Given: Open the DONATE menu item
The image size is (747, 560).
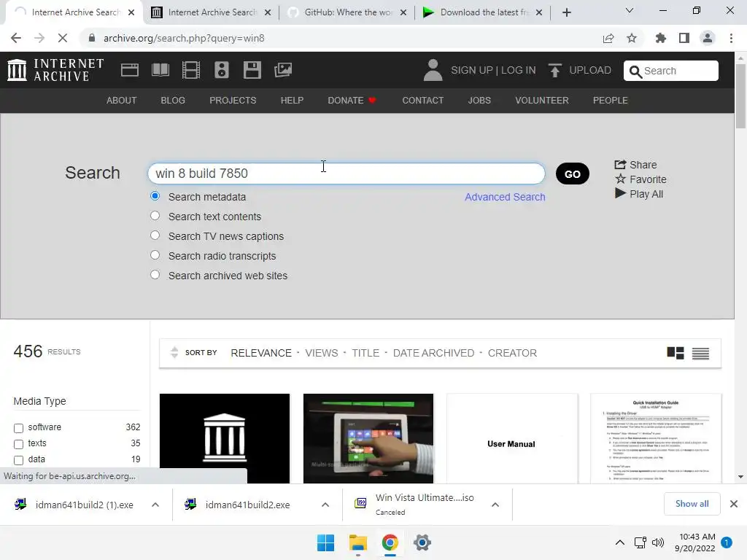Looking at the screenshot, I should pyautogui.click(x=352, y=101).
